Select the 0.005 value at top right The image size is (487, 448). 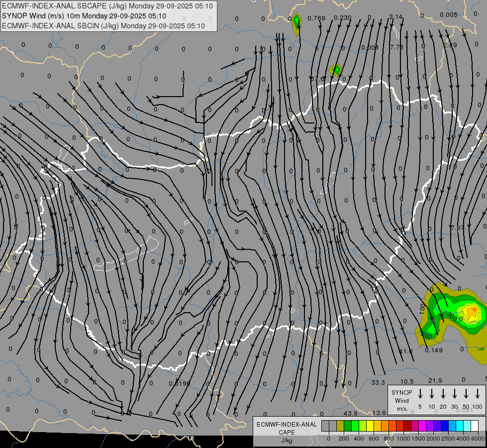(x=449, y=15)
